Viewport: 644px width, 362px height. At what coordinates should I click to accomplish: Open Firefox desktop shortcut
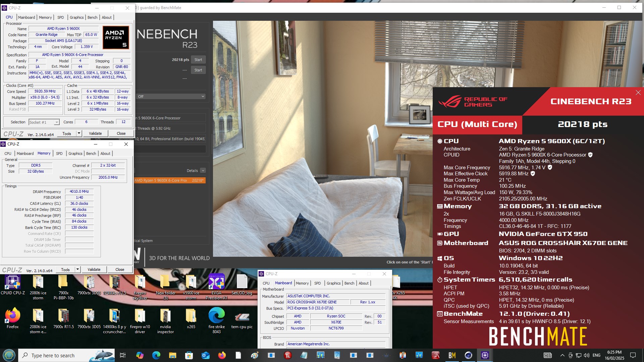click(x=13, y=318)
